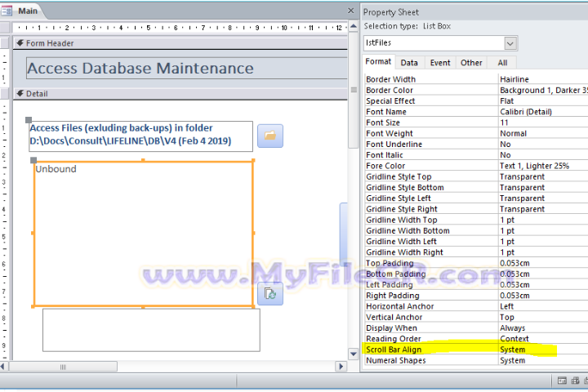Switch to the Event tab
The height and width of the screenshot is (392, 588).
point(440,63)
